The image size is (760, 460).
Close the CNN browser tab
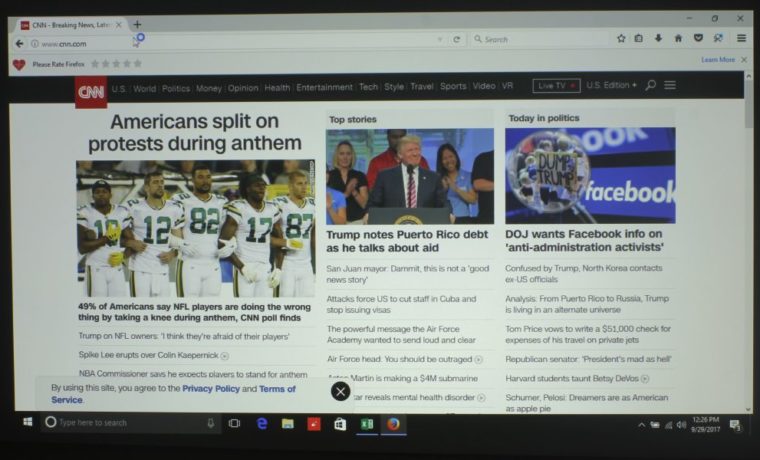119,25
